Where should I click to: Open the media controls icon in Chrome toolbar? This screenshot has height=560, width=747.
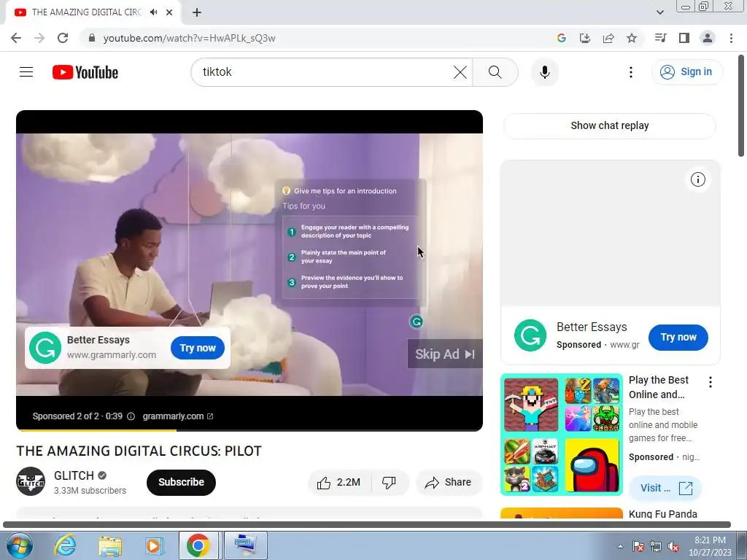(x=660, y=38)
